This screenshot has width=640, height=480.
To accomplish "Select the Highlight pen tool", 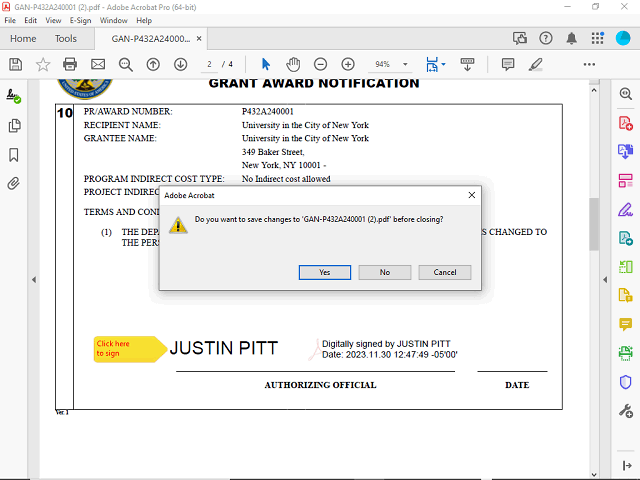I will [536, 64].
